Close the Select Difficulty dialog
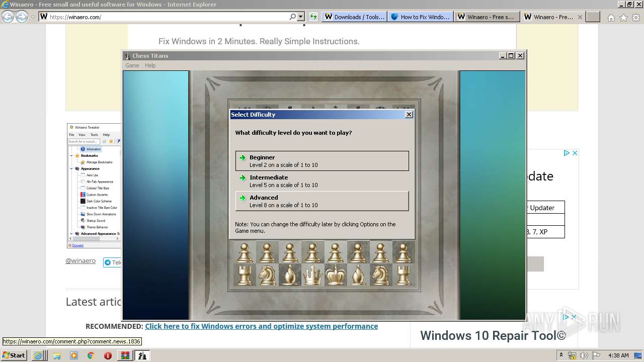The width and height of the screenshot is (644, 362). 409,115
